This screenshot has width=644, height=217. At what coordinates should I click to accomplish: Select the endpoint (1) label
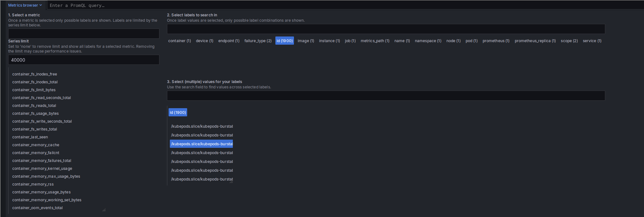[229, 41]
